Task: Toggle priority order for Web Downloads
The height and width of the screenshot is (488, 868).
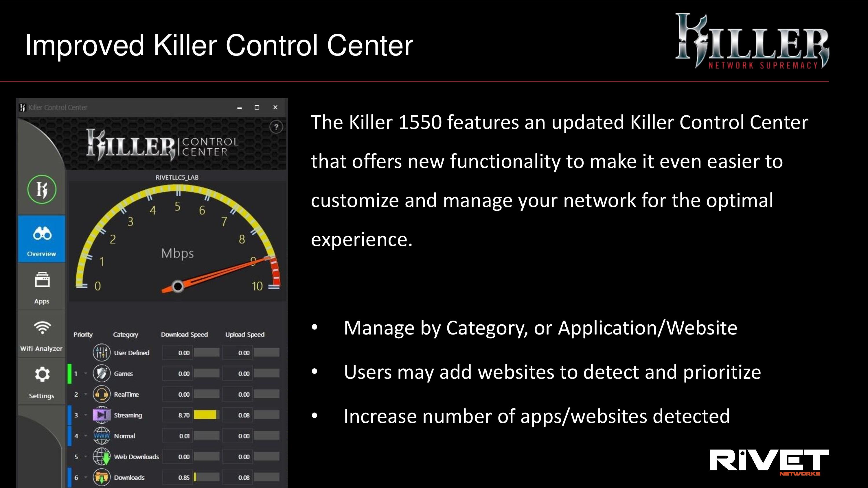Action: [x=83, y=456]
